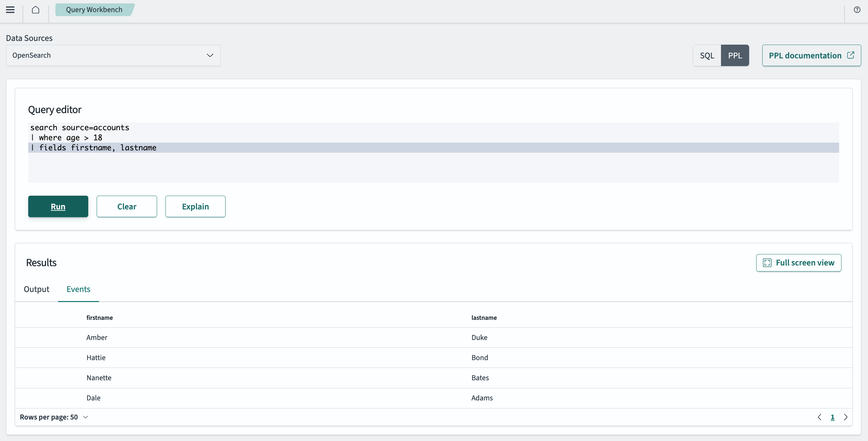Open the OpenSearch data source dropdown
This screenshot has height=441, width=868.
click(113, 55)
